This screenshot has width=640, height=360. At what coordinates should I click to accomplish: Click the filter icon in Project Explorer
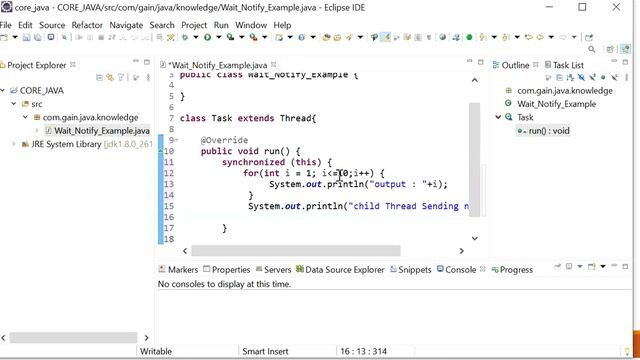[x=121, y=77]
